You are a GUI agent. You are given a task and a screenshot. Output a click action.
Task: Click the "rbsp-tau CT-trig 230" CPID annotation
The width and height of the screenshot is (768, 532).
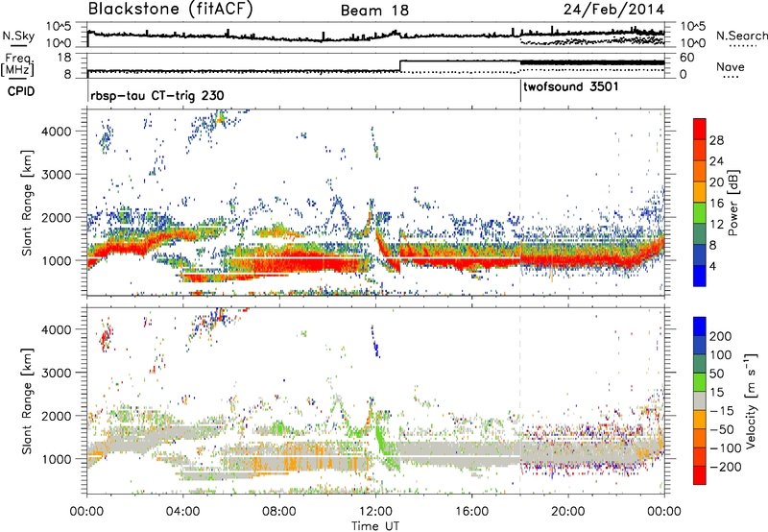coord(157,95)
